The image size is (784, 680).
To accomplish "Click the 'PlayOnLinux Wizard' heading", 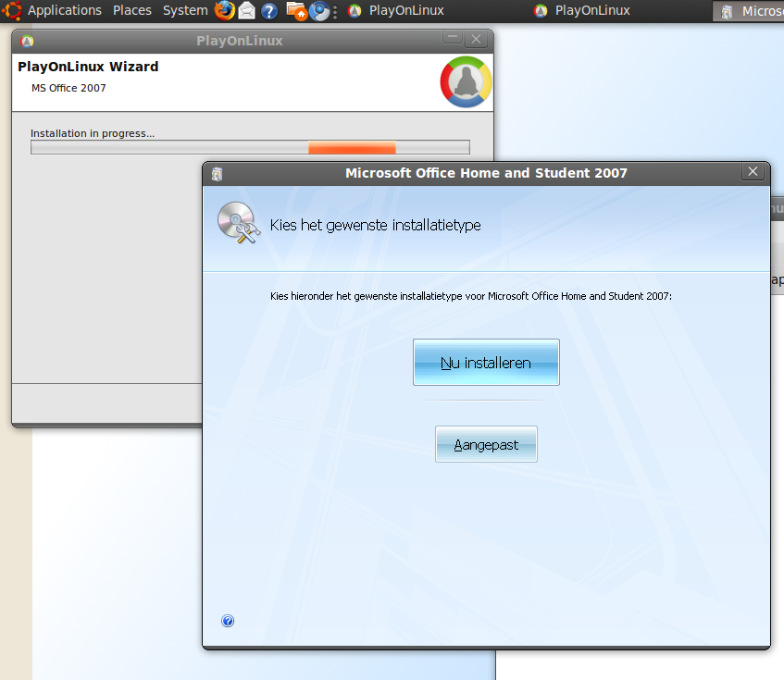I will click(88, 67).
